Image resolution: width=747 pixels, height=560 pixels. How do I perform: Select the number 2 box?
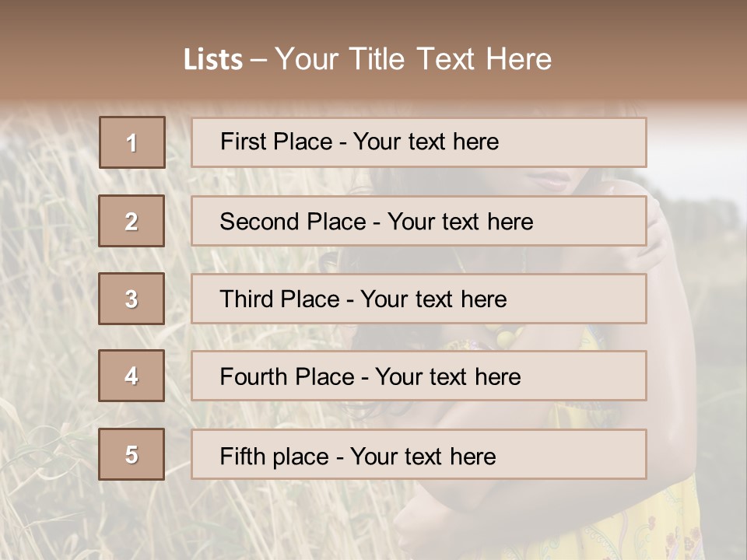[132, 221]
